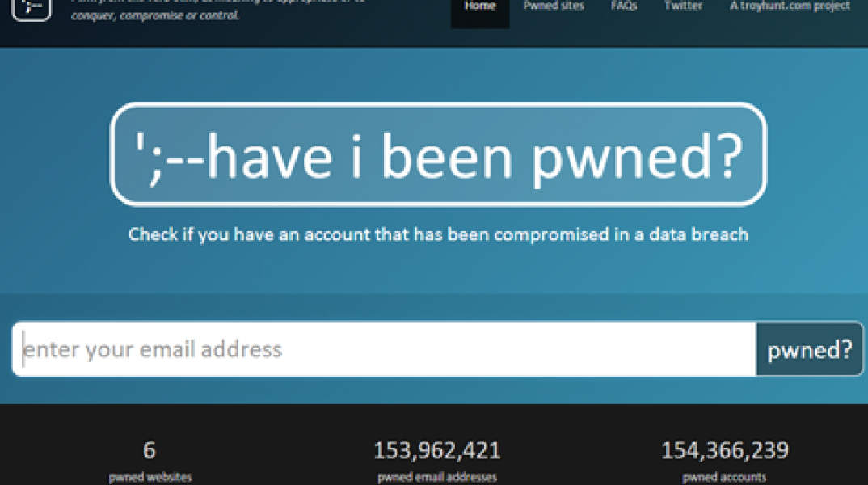Click the word 'compromised' in the subtitle
This screenshot has width=868, height=485.
551,235
